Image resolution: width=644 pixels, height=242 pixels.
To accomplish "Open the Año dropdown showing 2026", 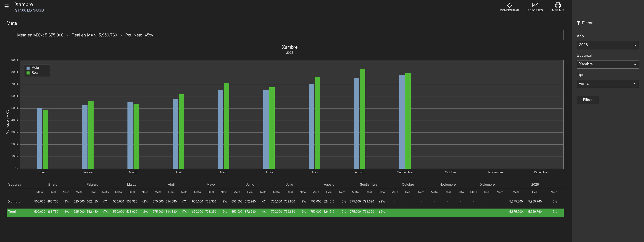I will pyautogui.click(x=607, y=45).
